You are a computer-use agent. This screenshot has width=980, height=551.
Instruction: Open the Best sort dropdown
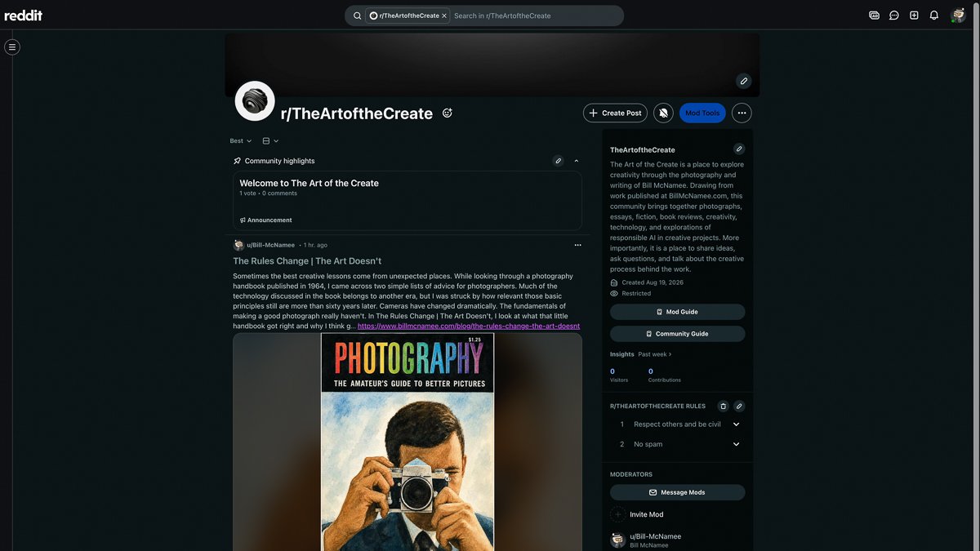point(241,141)
